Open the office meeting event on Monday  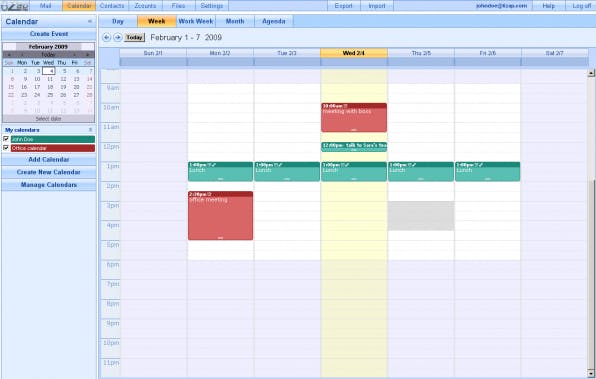[220, 216]
